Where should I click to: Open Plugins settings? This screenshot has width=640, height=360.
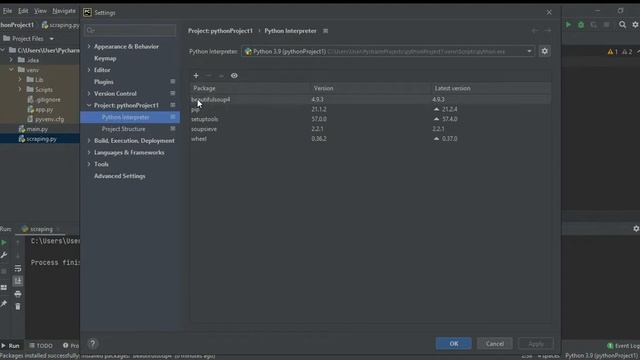coord(104,82)
